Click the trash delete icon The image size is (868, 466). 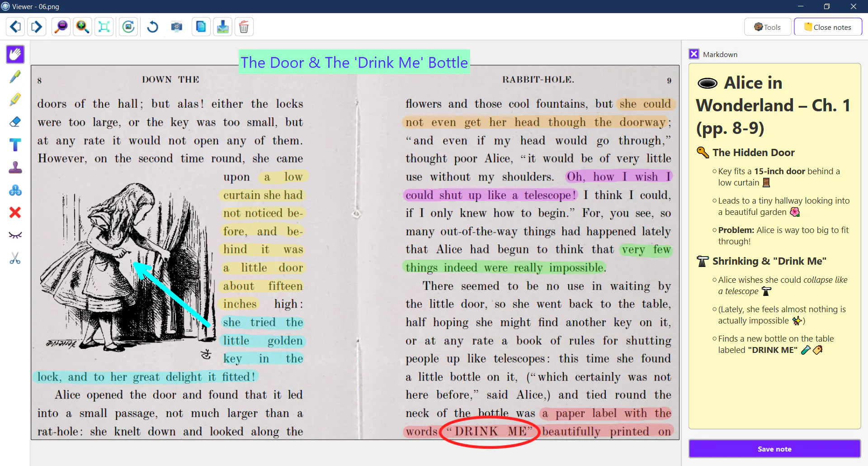coord(244,27)
